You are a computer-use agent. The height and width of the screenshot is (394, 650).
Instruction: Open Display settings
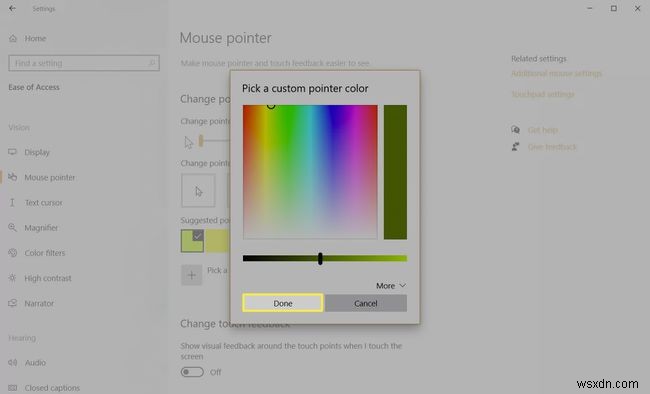36,152
